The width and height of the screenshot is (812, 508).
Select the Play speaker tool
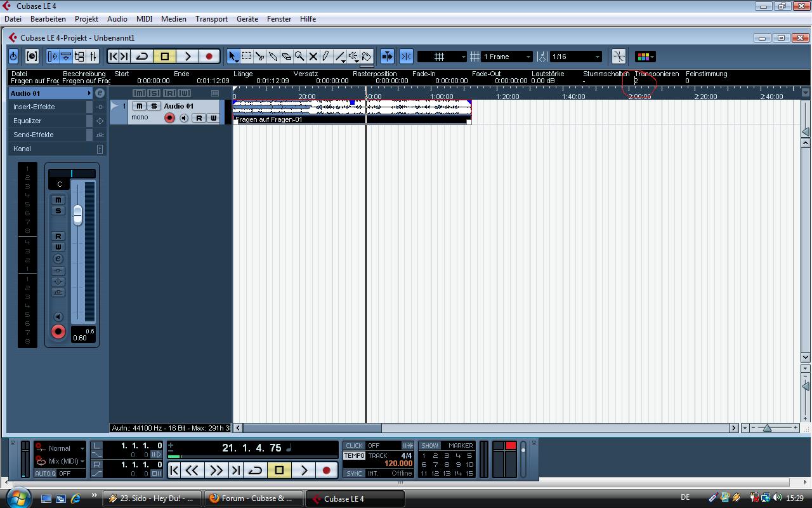[x=353, y=57]
